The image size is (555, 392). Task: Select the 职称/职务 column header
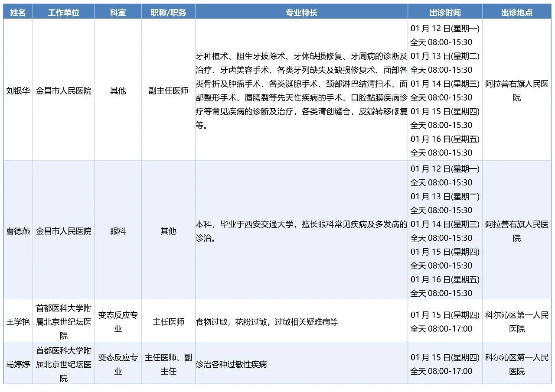coord(168,13)
